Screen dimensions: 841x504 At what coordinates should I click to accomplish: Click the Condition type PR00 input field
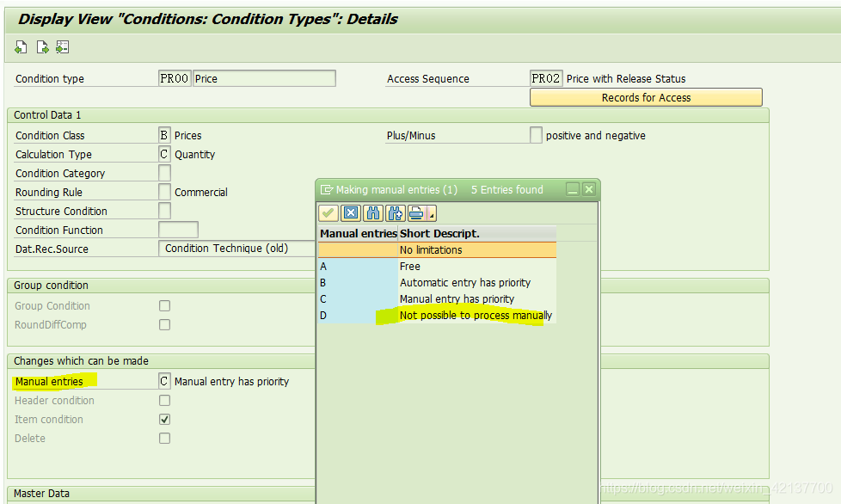(175, 77)
